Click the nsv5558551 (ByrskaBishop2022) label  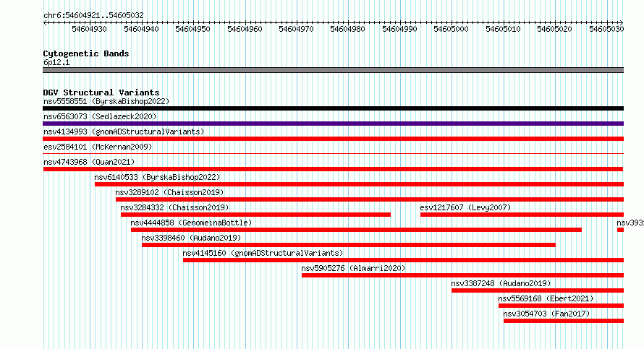point(106,101)
